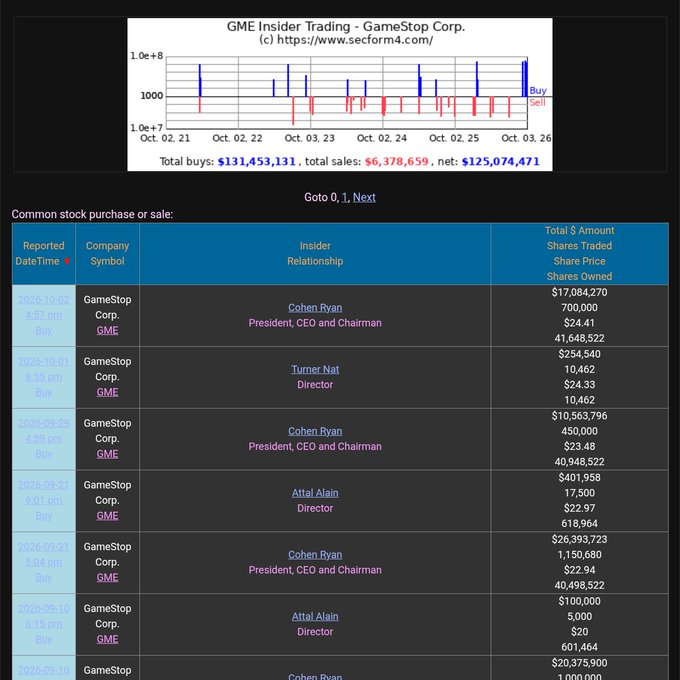680x680 pixels.
Task: Select the $22.97 share price
Action: pyautogui.click(x=579, y=508)
